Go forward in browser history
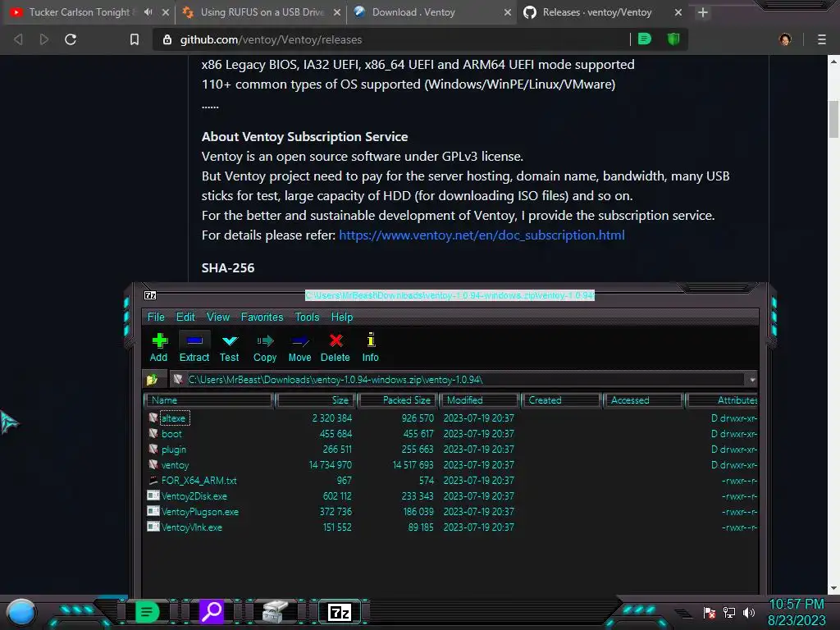The image size is (840, 630). (44, 39)
